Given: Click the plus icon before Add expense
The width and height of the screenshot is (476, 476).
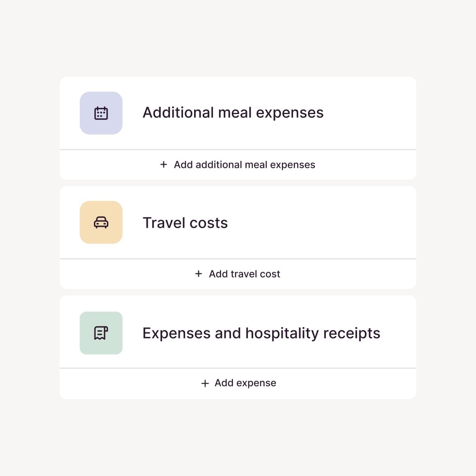Looking at the screenshot, I should point(205,383).
